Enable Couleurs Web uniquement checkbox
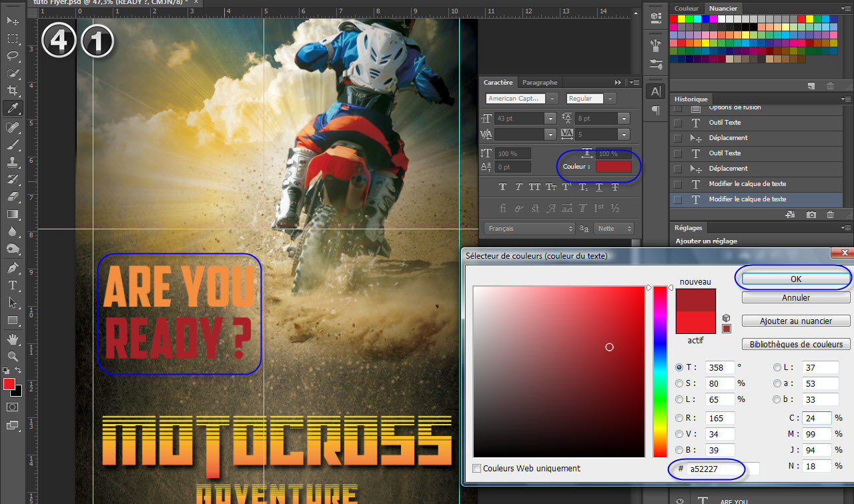The height and width of the screenshot is (504, 854). click(x=476, y=469)
